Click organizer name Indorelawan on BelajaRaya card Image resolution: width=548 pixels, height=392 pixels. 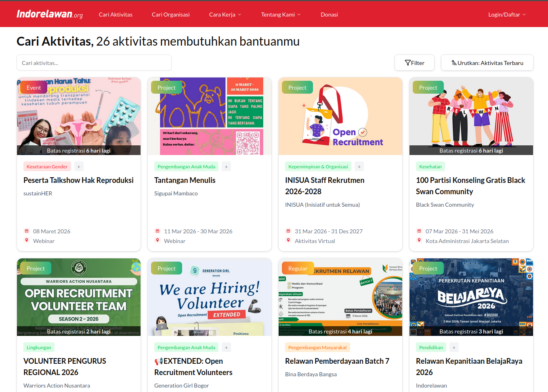pos(431,386)
